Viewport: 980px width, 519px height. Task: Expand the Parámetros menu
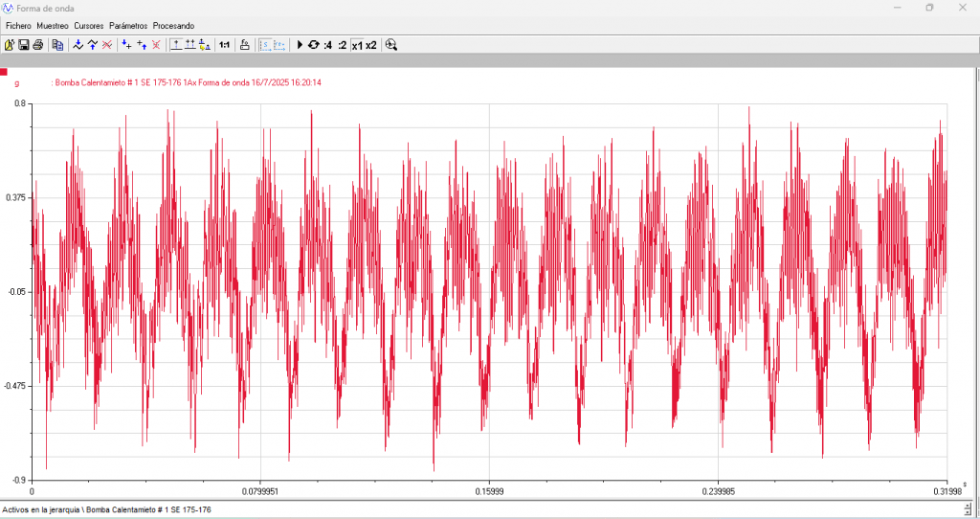pyautogui.click(x=128, y=25)
